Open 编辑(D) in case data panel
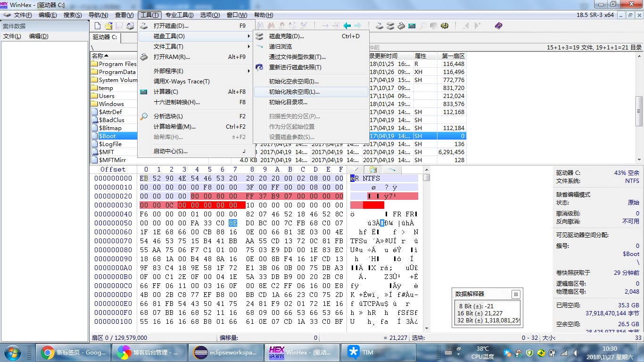 tap(39, 36)
